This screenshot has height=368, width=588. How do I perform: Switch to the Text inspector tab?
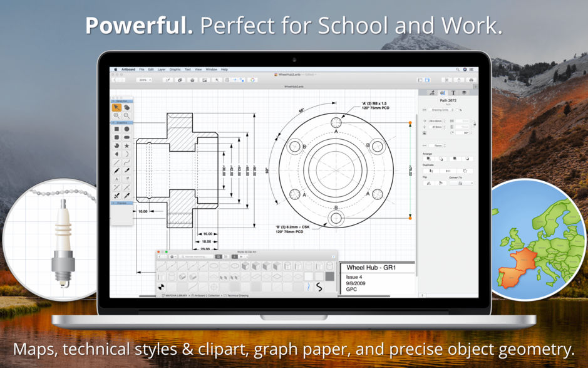453,93
